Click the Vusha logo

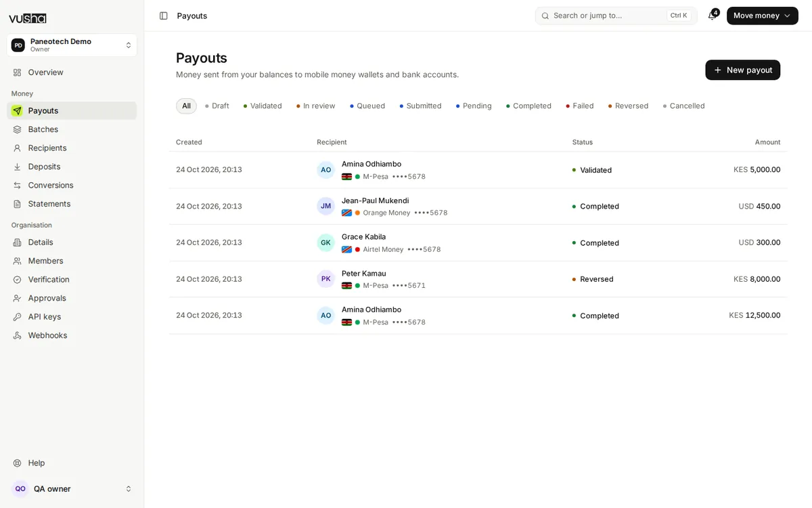tap(27, 18)
